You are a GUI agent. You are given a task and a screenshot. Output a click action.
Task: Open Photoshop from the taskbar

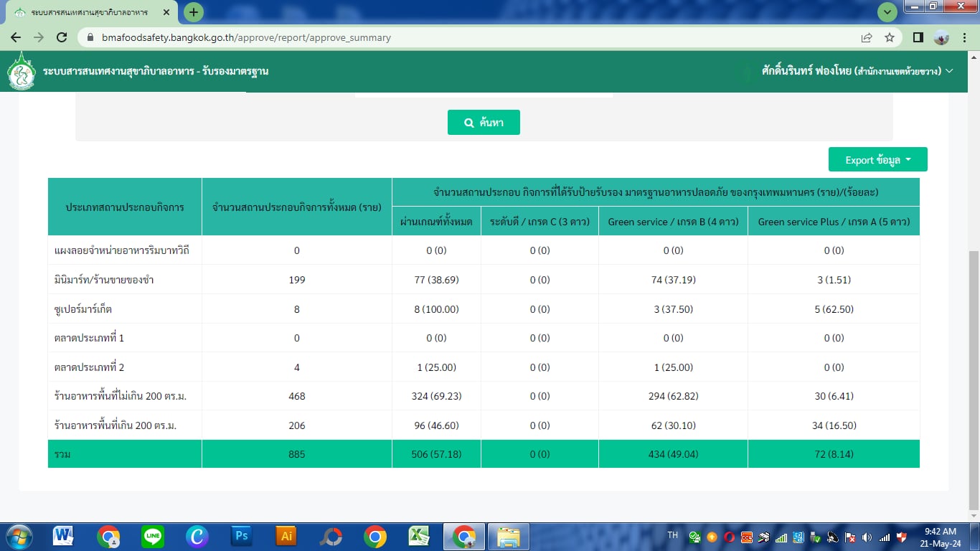(241, 536)
